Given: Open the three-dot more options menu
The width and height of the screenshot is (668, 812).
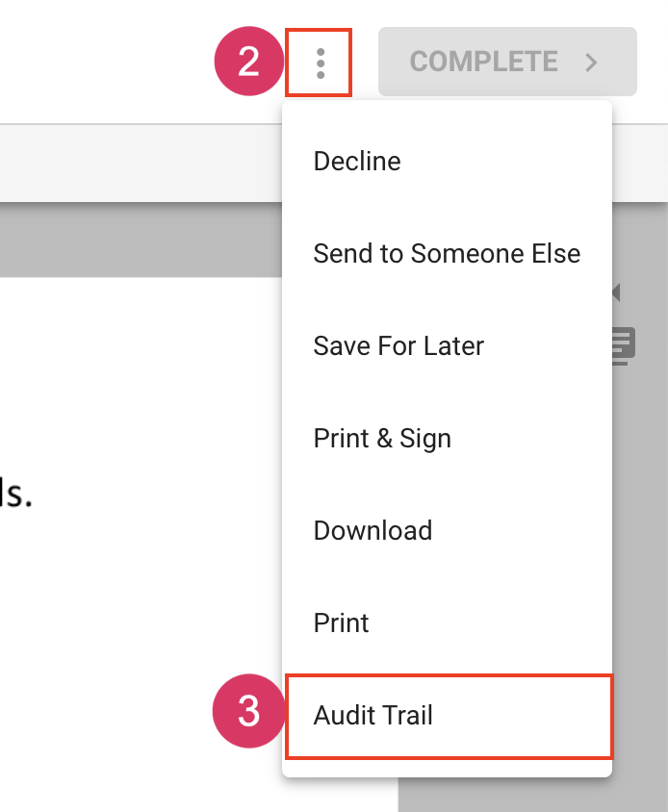Looking at the screenshot, I should pyautogui.click(x=320, y=63).
